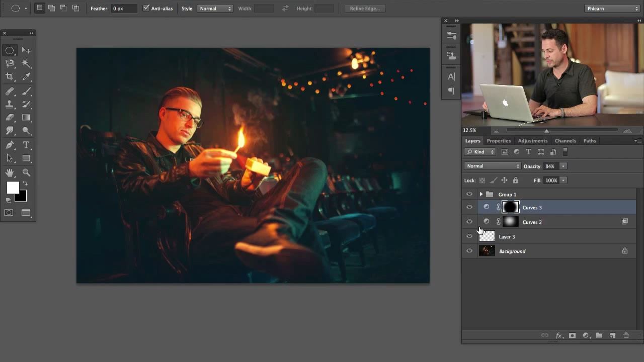644x362 pixels.
Task: Set the foreground white color swatch
Action: [x=12, y=188]
